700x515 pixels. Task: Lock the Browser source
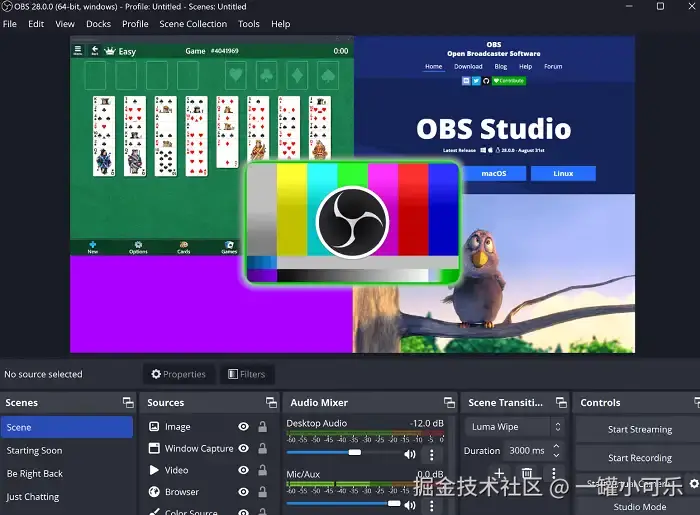[x=262, y=492]
